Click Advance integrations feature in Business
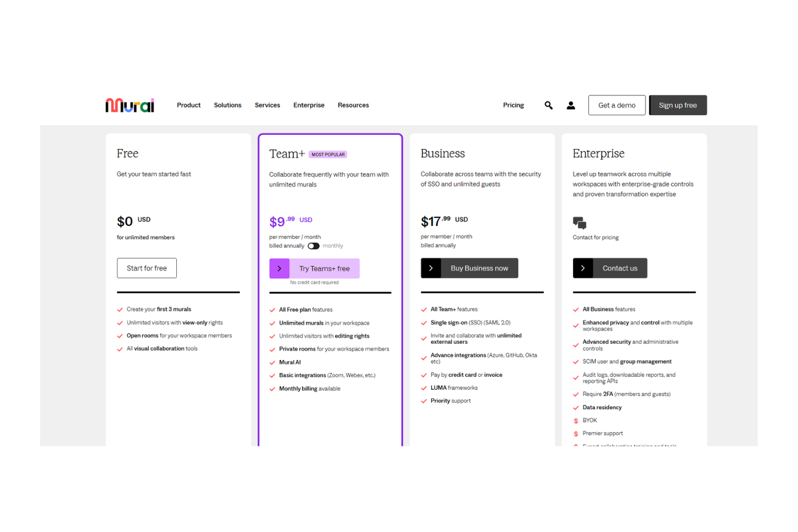 coord(484,358)
